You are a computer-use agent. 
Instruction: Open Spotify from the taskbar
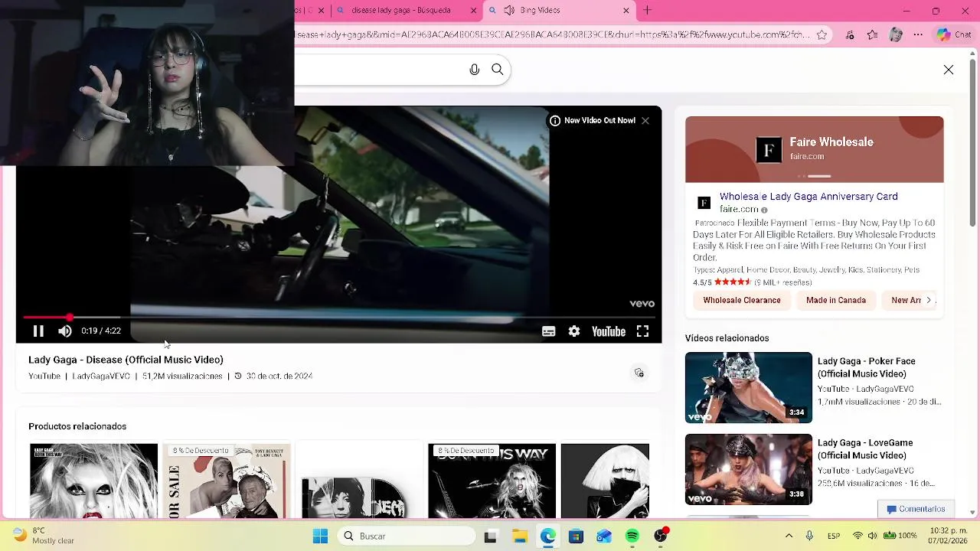[x=632, y=536]
